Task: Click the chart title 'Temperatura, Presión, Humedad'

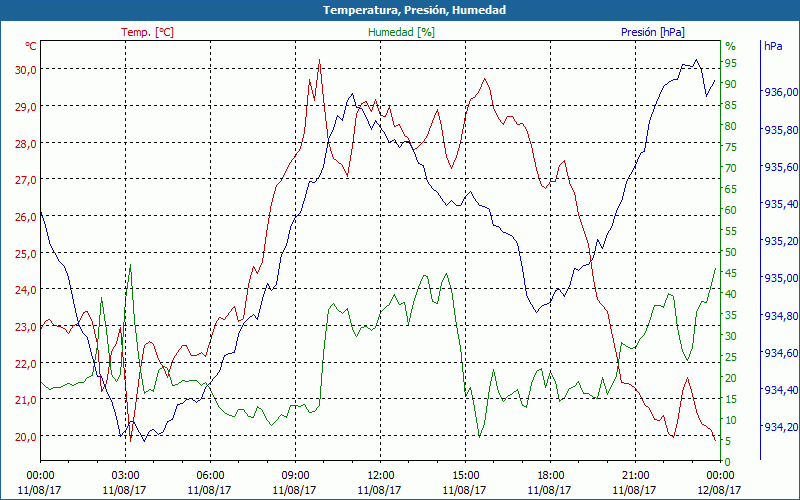Action: (414, 10)
